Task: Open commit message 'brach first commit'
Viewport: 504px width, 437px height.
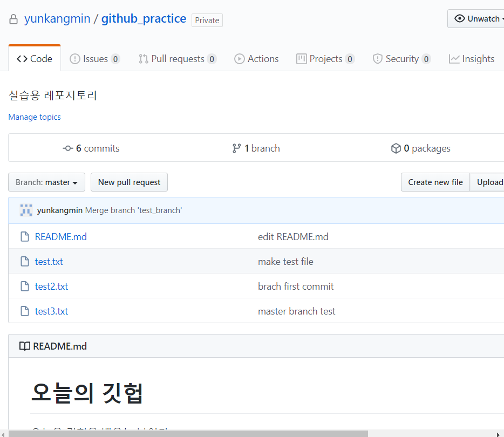Action: tap(296, 286)
